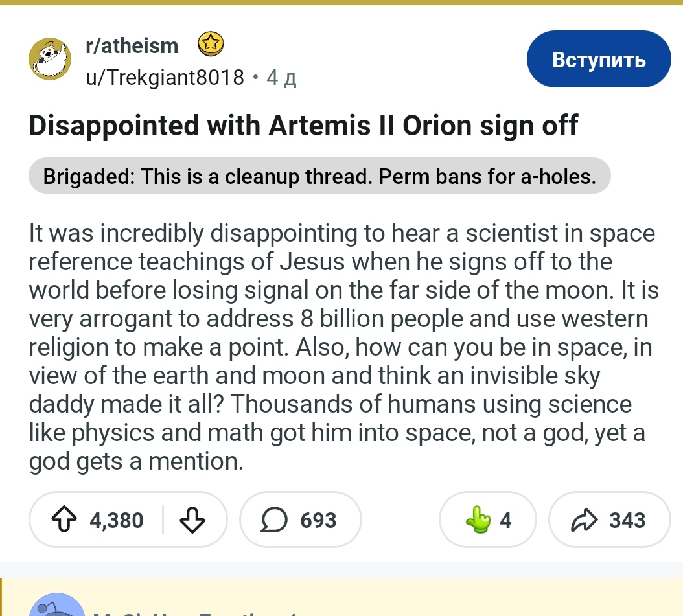Open the commenter's avatar below the post

point(56,605)
